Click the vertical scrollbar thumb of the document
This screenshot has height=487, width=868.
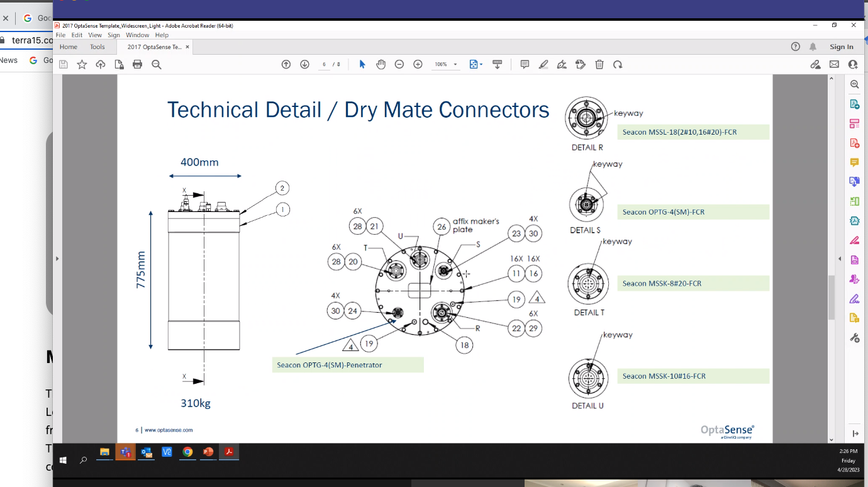[x=832, y=297]
